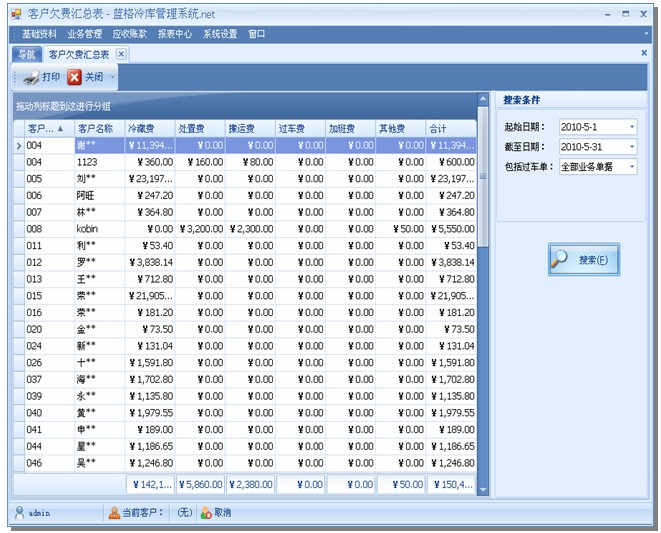This screenshot has height=533, width=661.
Task: Sort by the 过车费 column header
Action: tap(300, 128)
